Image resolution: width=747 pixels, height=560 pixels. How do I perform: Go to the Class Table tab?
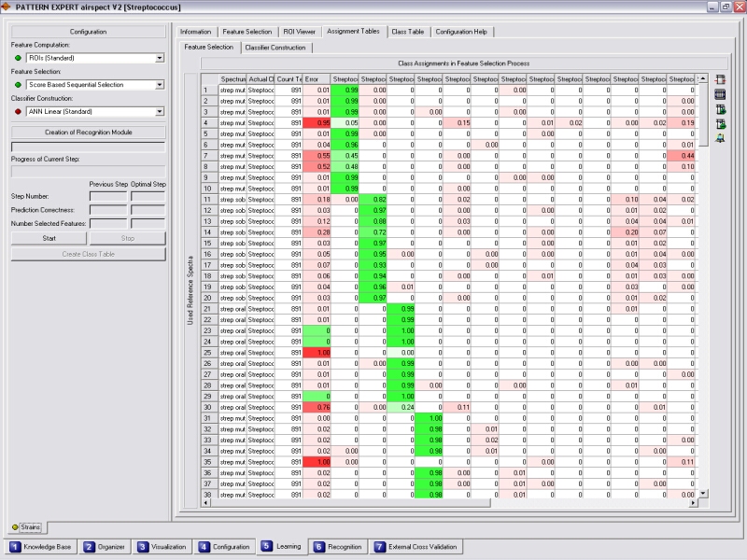click(x=407, y=31)
